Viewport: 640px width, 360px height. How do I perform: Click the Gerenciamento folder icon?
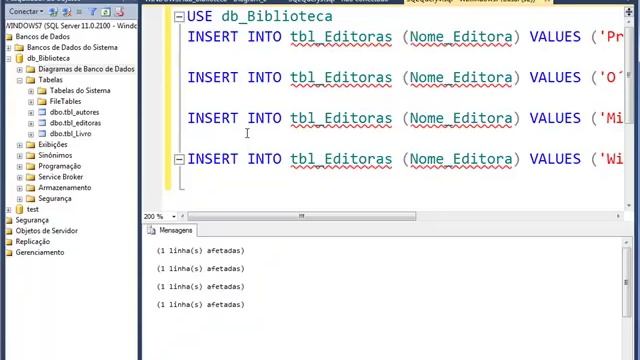(x=9, y=253)
